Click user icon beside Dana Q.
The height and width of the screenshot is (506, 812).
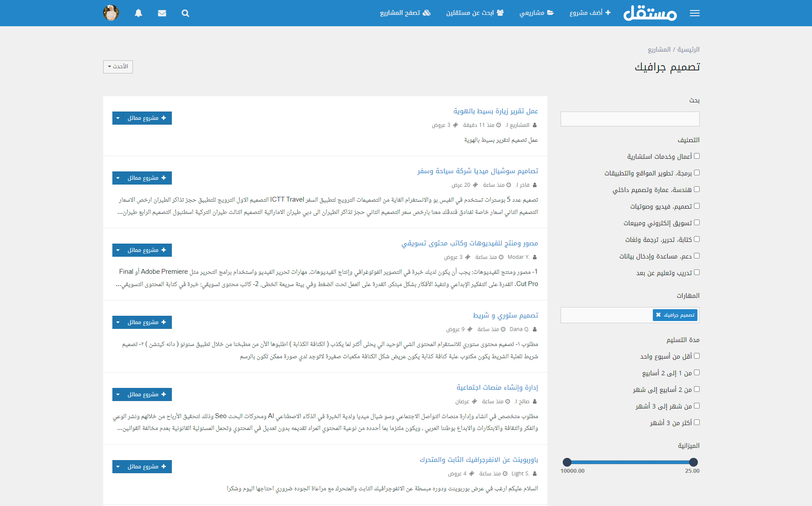point(535,329)
